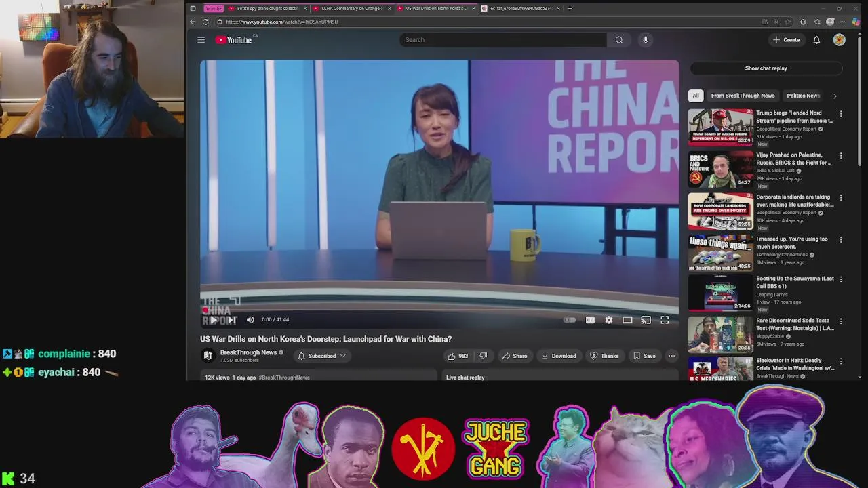Screen dimensions: 868x488
Task: Dislike the video thumbs down
Action: point(484,356)
